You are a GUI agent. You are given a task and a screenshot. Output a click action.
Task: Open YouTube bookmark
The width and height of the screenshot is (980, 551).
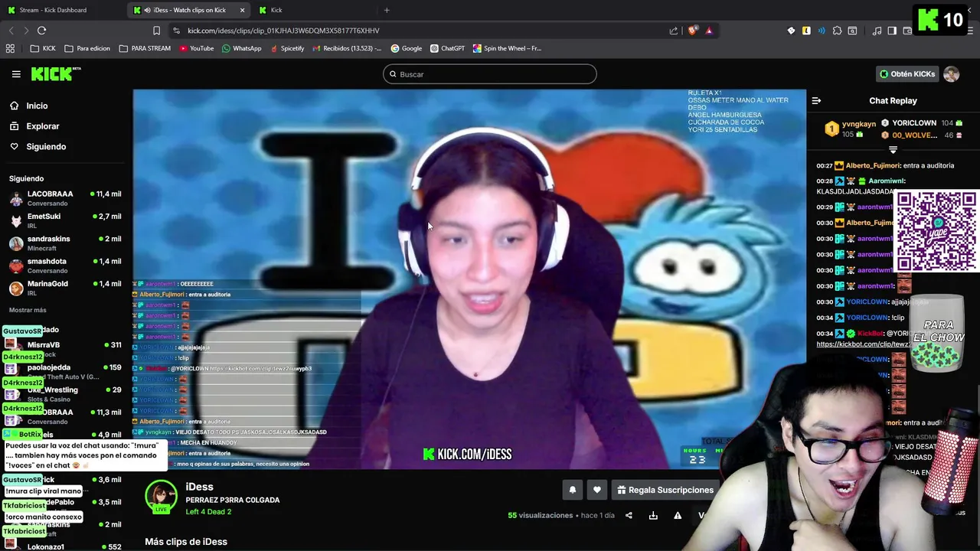196,48
